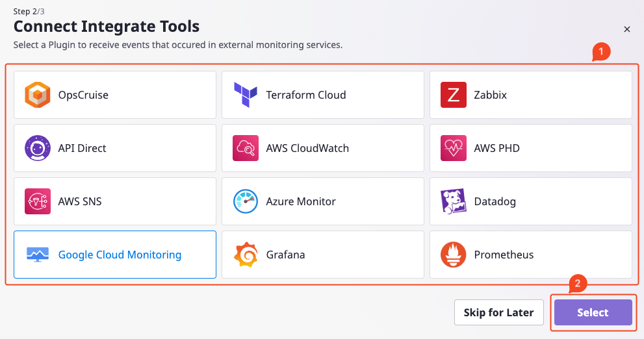Pick the AWS CloudWatch label
The height and width of the screenshot is (339, 644).
click(307, 148)
